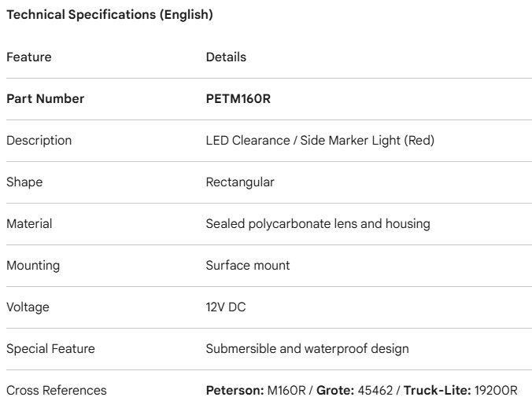Click the Feature column header
The width and height of the screenshot is (532, 408).
click(x=29, y=57)
